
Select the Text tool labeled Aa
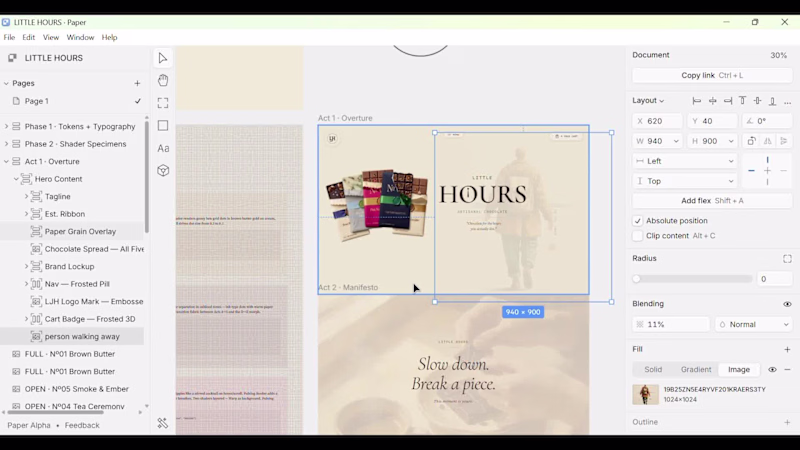163,148
